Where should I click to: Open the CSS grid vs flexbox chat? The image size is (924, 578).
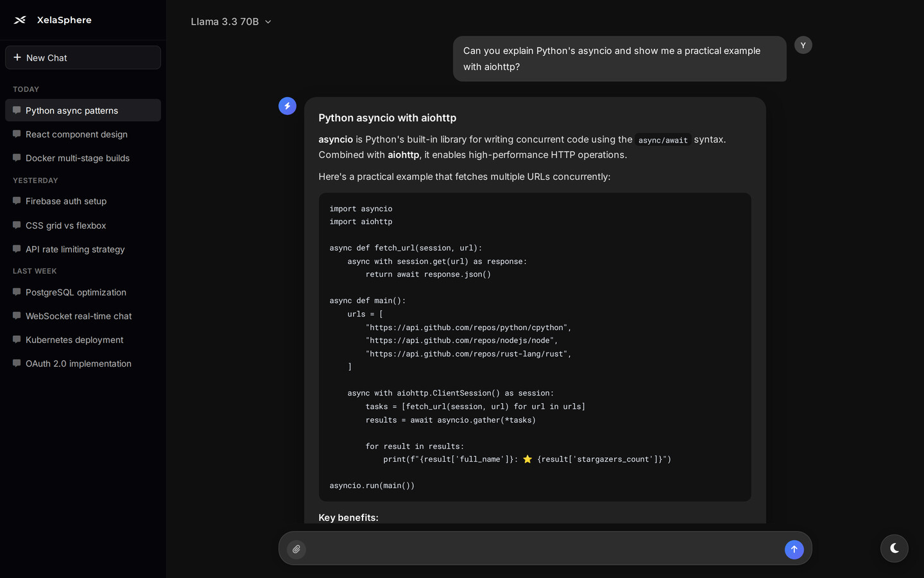[x=66, y=225]
